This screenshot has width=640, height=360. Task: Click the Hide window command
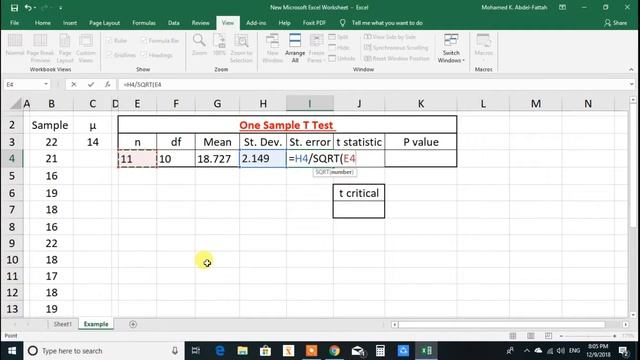pos(339,47)
